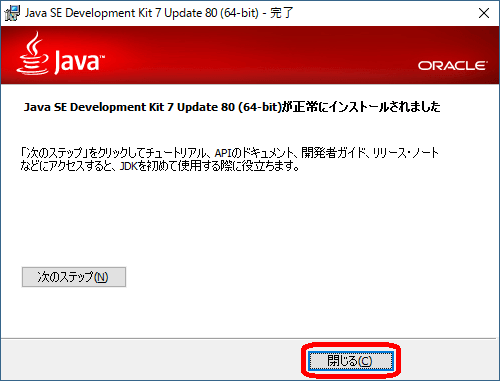Click the 閉じる(C) close button
Screen dimensions: 500x381
pyautogui.click(x=350, y=361)
